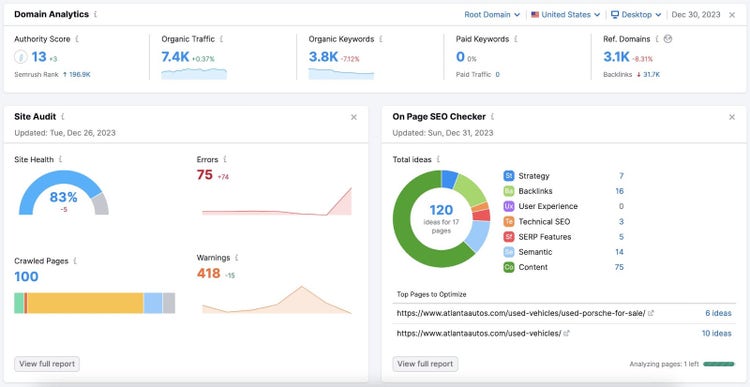Click the Organic Traffic 7.4K value
The image size is (750, 387).
(176, 57)
